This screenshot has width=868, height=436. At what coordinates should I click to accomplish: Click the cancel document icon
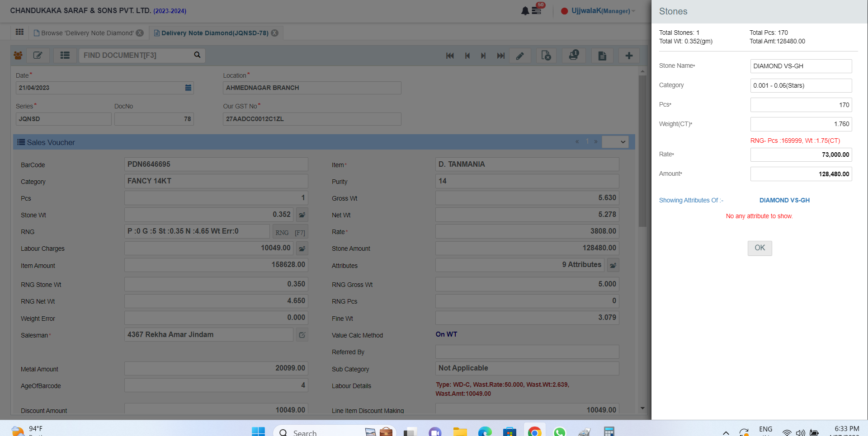[x=546, y=56]
